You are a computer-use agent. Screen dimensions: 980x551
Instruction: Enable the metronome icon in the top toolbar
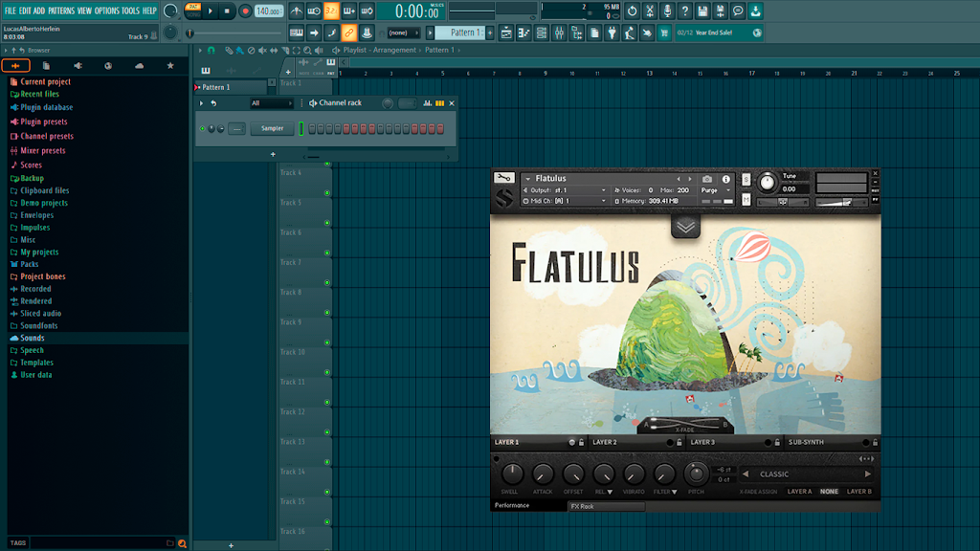[297, 11]
